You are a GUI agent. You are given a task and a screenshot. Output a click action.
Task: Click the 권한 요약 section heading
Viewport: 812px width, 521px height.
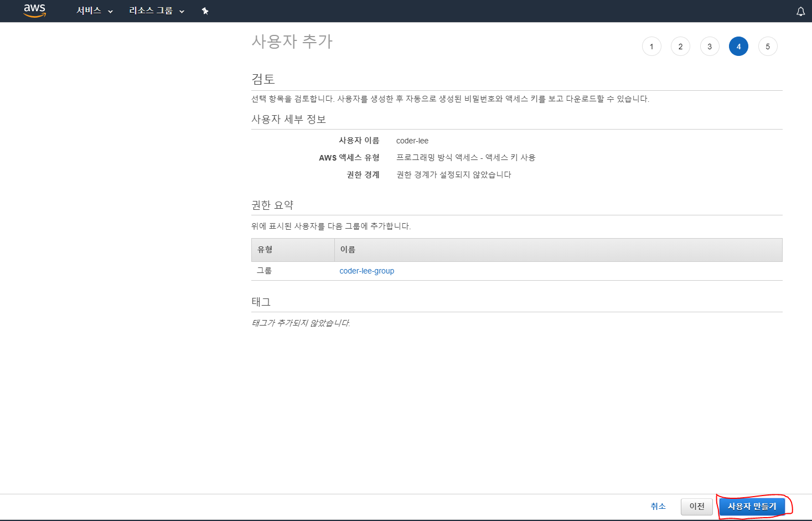[272, 205]
